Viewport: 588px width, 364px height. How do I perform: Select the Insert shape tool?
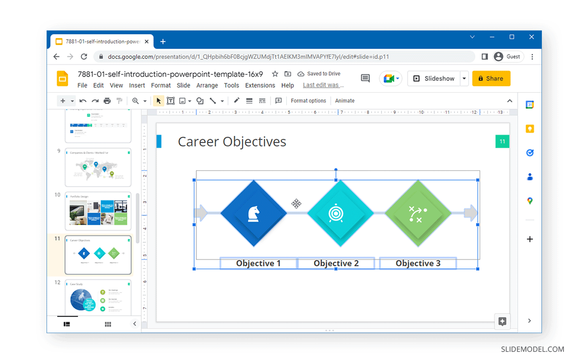199,100
